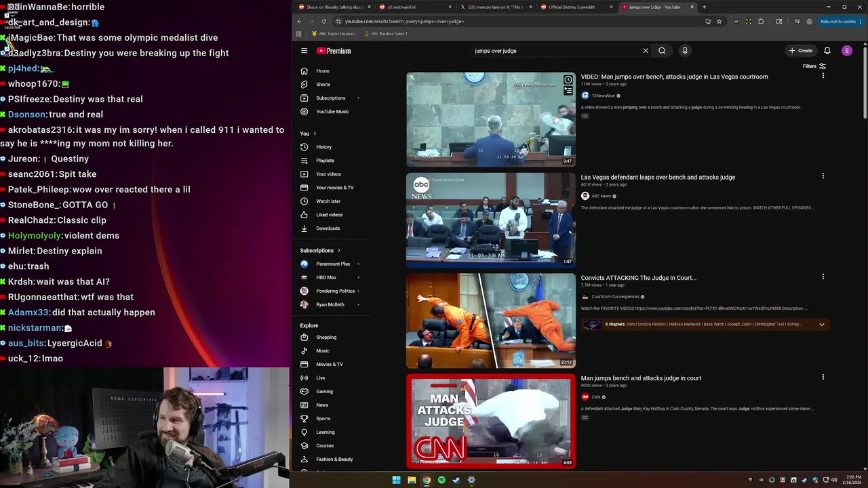Open the account avatar menu
Screen dimensions: 868x488
pyautogui.click(x=846, y=51)
